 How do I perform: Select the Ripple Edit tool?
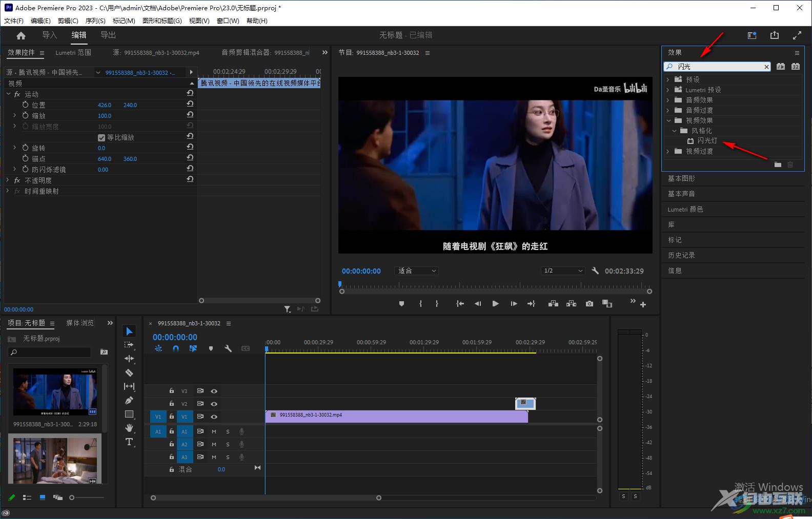129,359
